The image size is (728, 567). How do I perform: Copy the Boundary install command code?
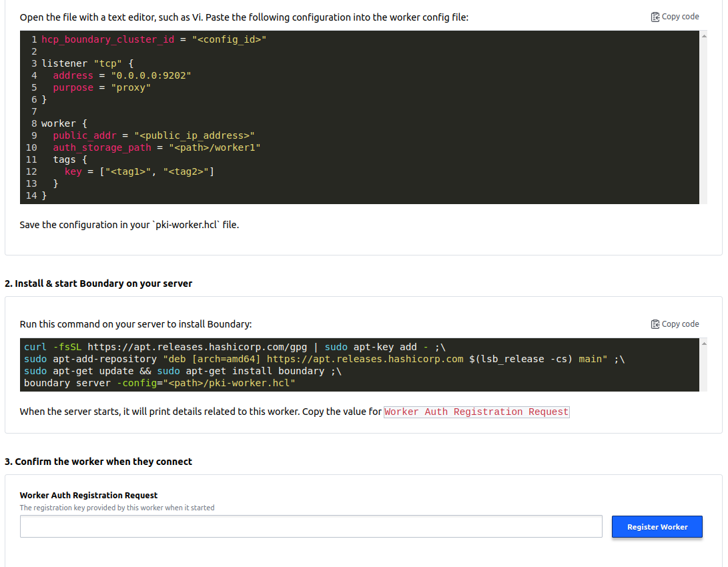click(x=675, y=324)
